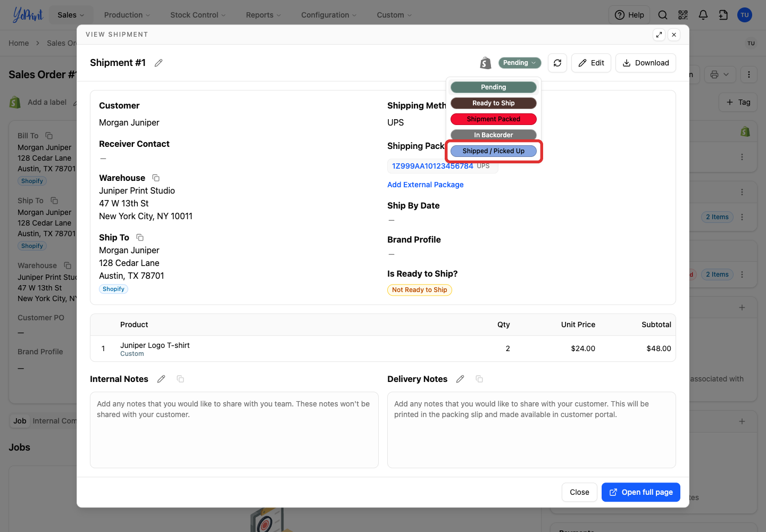Screen dimensions: 766x532
Task: Open the Stock Control menu
Action: pos(198,15)
